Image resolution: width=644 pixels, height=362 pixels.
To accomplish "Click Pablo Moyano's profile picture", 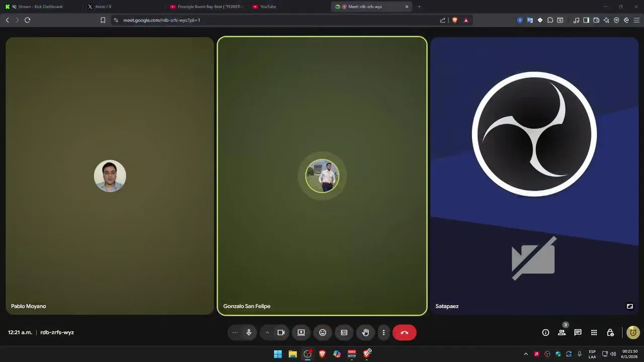I will [x=110, y=176].
